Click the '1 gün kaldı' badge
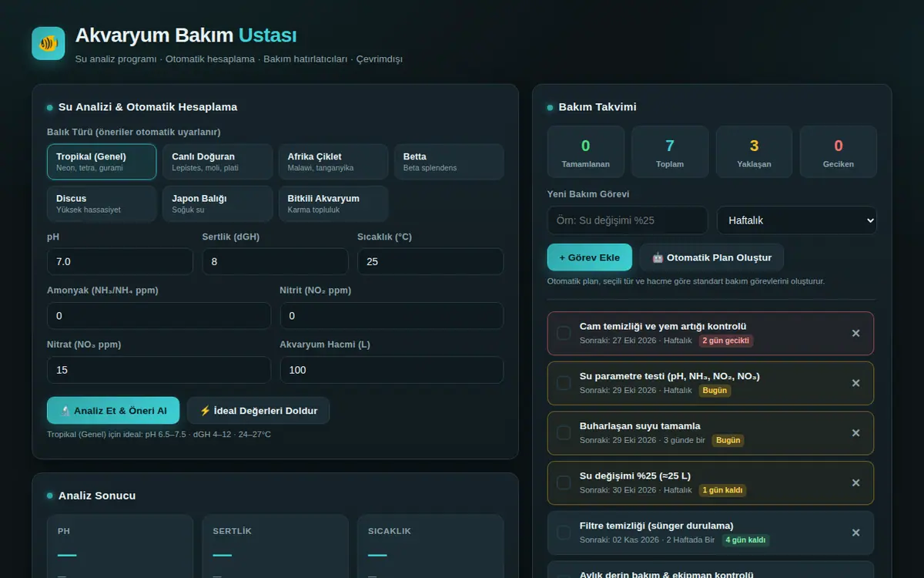 click(722, 490)
